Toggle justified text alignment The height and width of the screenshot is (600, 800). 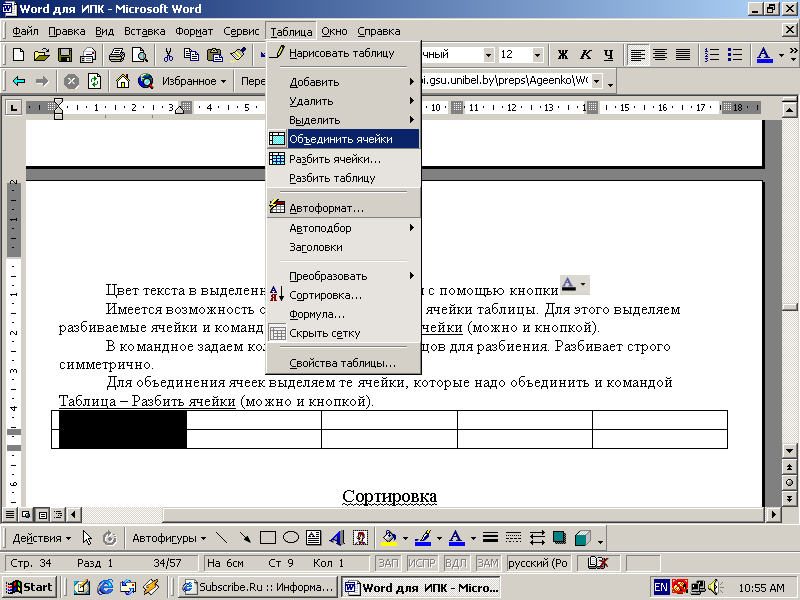683,54
